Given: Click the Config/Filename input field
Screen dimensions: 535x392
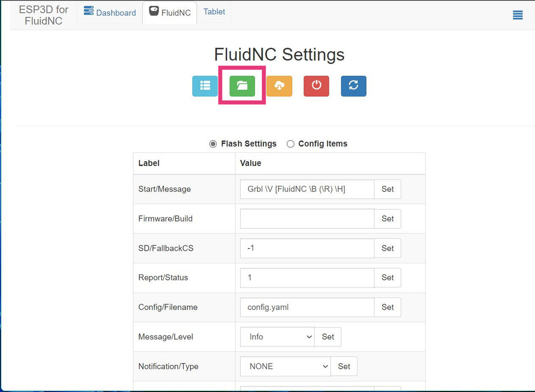Looking at the screenshot, I should (307, 307).
